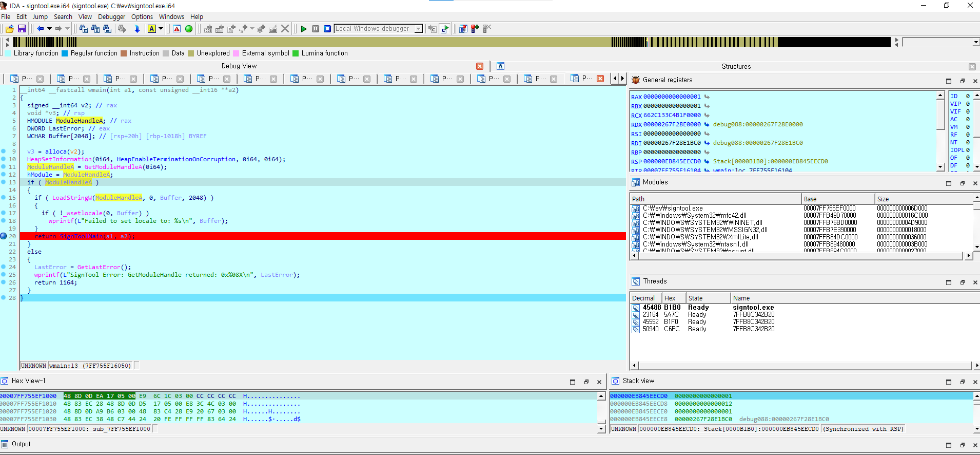Toggle the breakpoint dot on line 24

[x=4, y=267]
